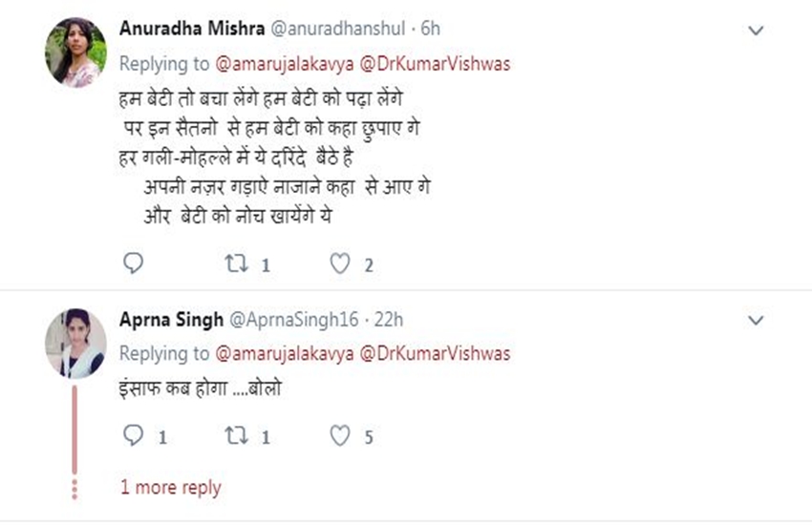Retweet Anuradha Mishra's tweet
812x525 pixels.
(x=235, y=264)
